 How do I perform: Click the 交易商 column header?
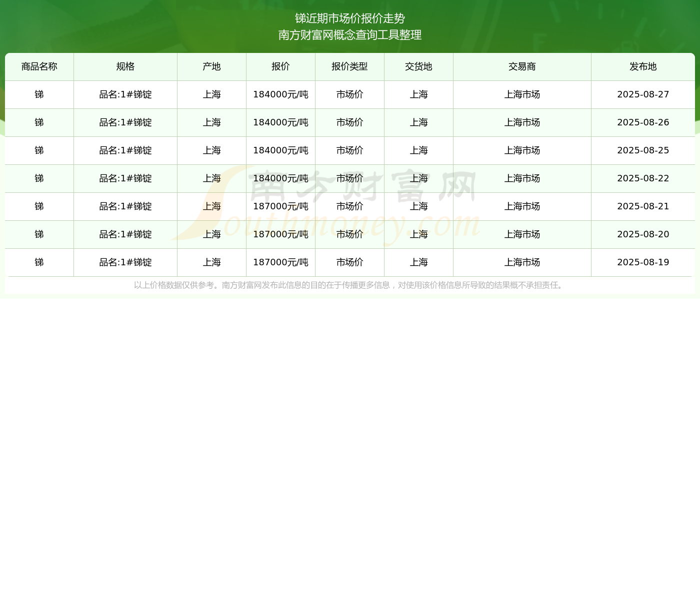coord(522,66)
